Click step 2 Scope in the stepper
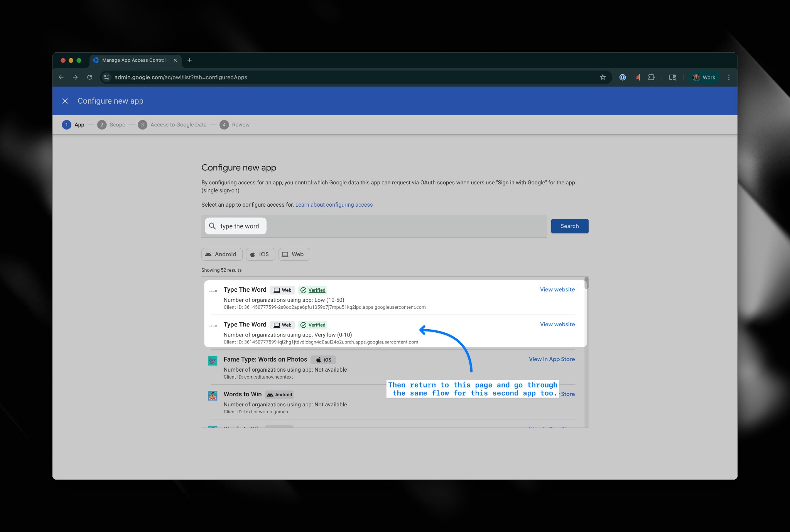This screenshot has width=790, height=532. (x=111, y=125)
